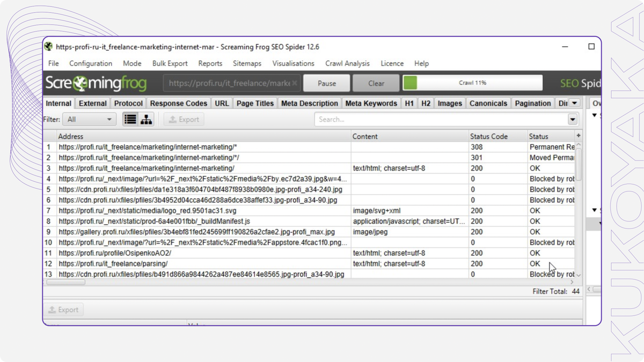Screen dimensions: 644x362
Task: Select the Meta Keywords tab
Action: click(371, 104)
